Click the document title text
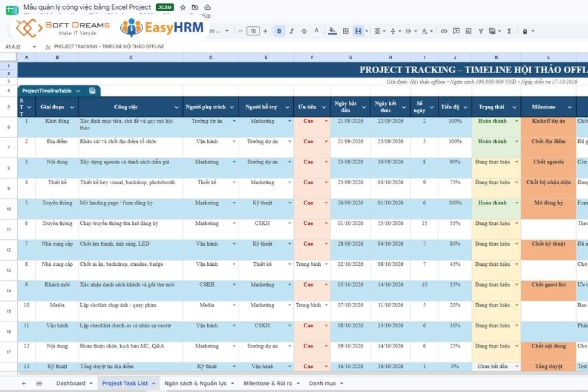588x392 pixels. (x=87, y=7)
